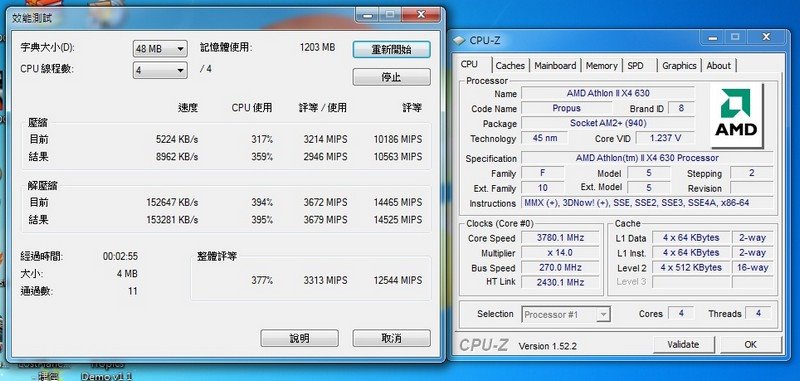Click the Threads count value 4
The image size is (800, 381).
[758, 313]
